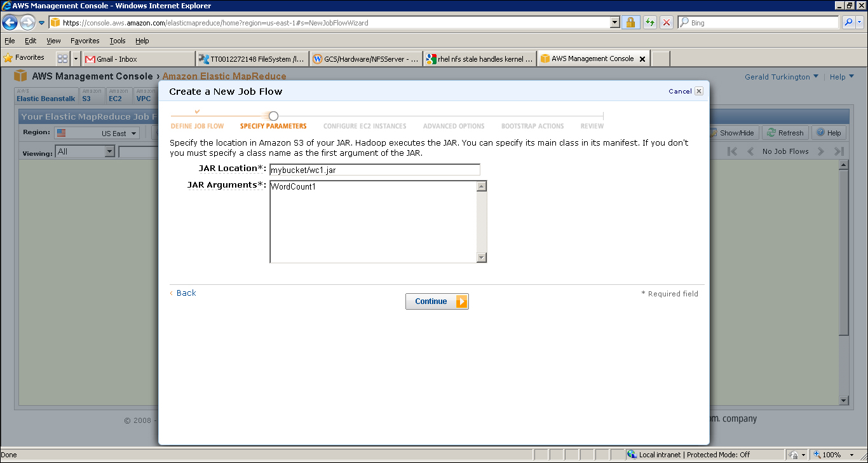Open the Elastic Beanstalk service tab
Image resolution: width=868 pixels, height=463 pixels.
coord(46,95)
